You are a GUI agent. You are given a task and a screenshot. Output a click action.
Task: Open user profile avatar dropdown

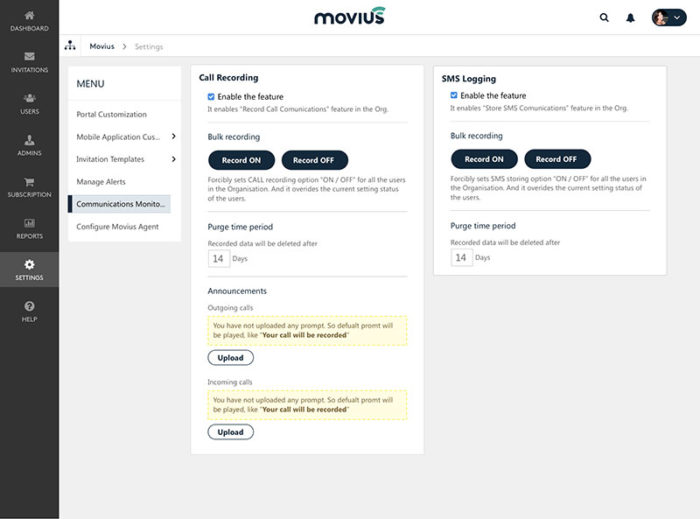669,17
